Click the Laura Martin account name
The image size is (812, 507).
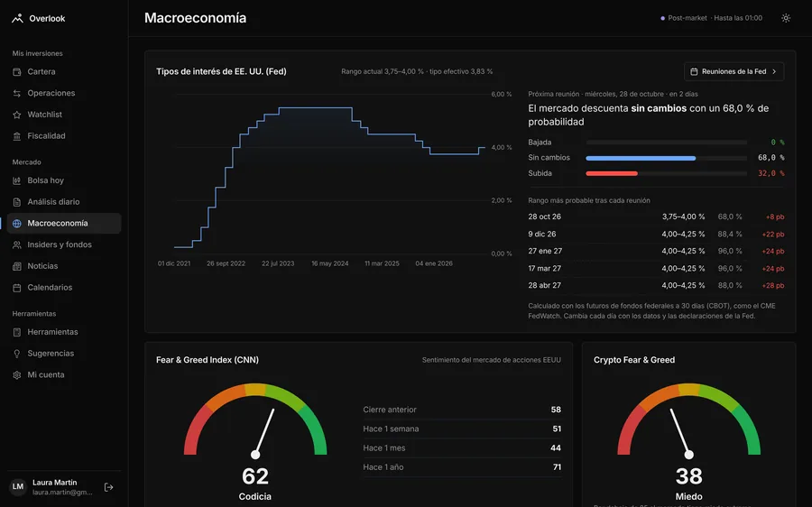(54, 483)
